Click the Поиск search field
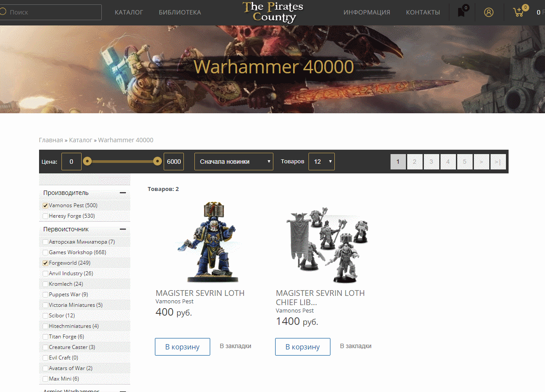The height and width of the screenshot is (392, 545). pos(51,12)
